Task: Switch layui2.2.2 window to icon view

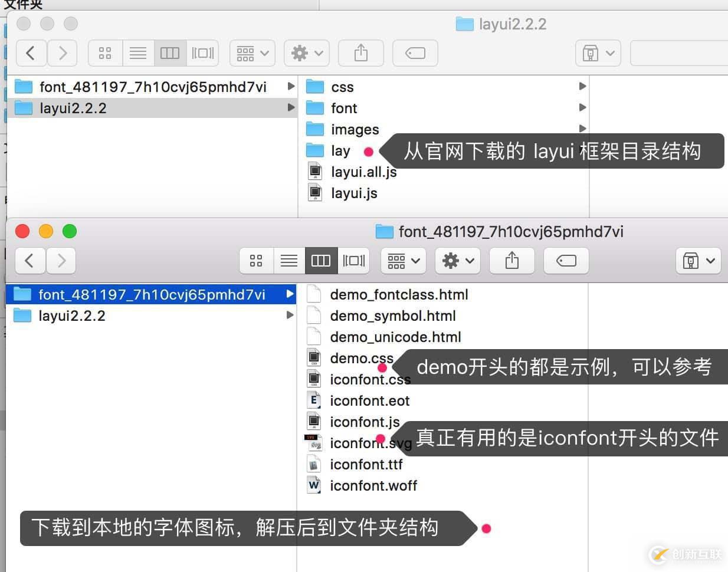Action: click(x=105, y=53)
